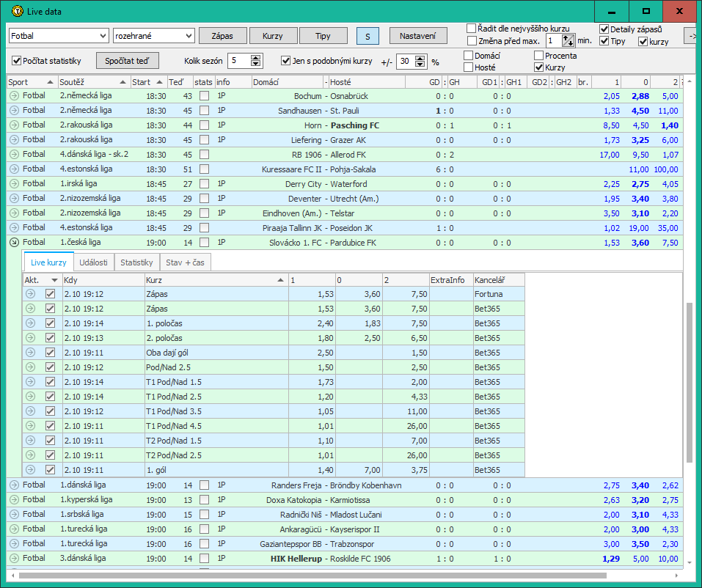
Task: Enable the Domácí checkbox
Action: [x=468, y=56]
